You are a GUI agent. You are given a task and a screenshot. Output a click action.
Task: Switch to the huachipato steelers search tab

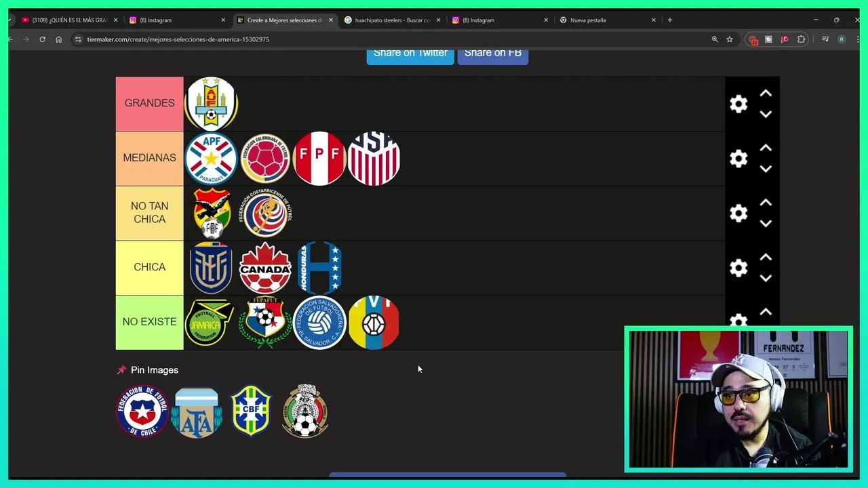coord(393,20)
